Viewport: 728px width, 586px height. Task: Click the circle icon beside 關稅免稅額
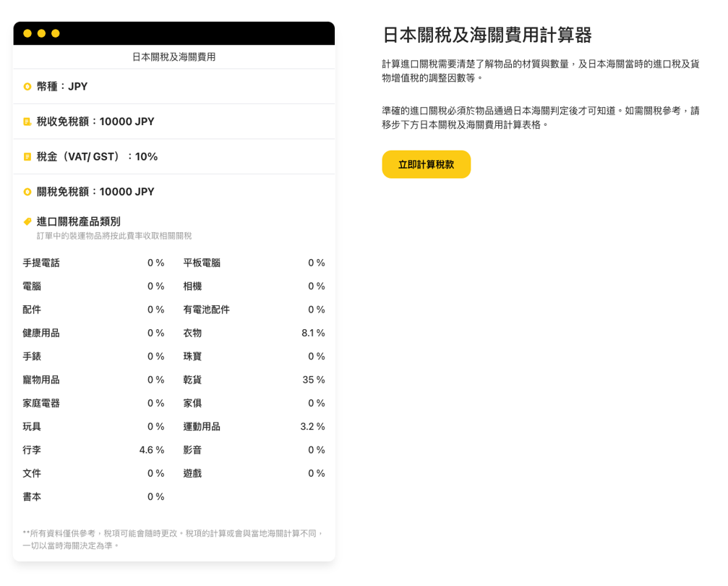tap(27, 192)
